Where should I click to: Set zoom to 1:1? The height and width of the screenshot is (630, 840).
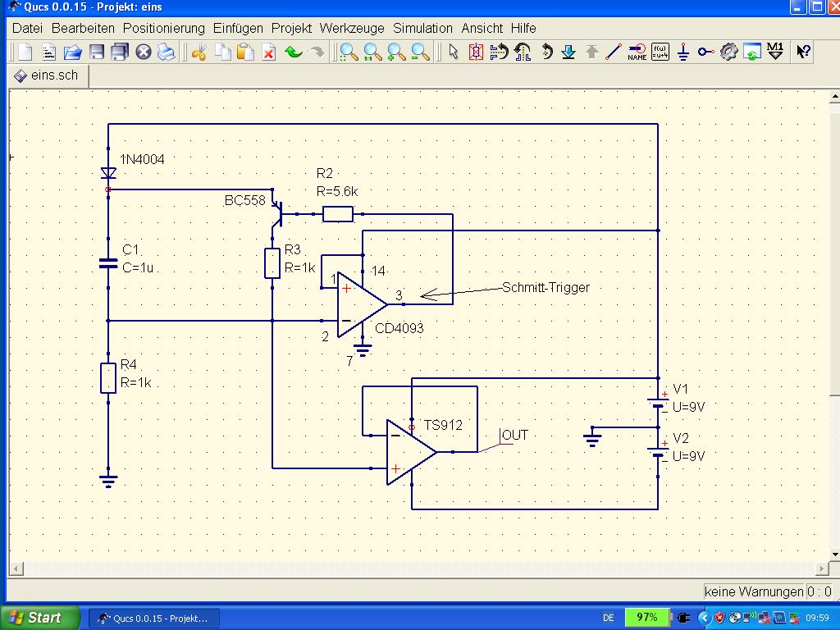372,52
